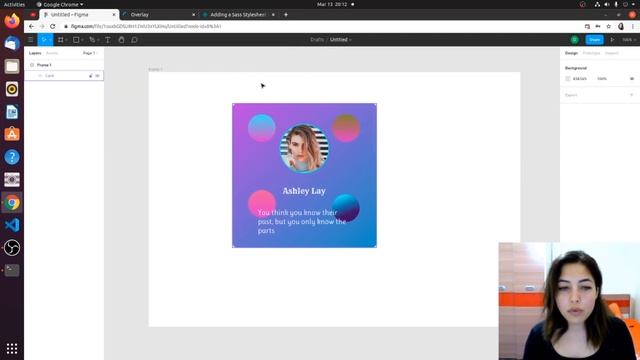Open OBS Studio from the dock
640x360 pixels.
[x=12, y=248]
